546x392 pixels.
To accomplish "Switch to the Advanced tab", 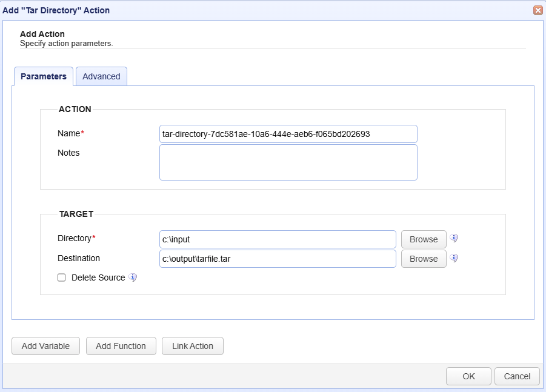I will (101, 76).
